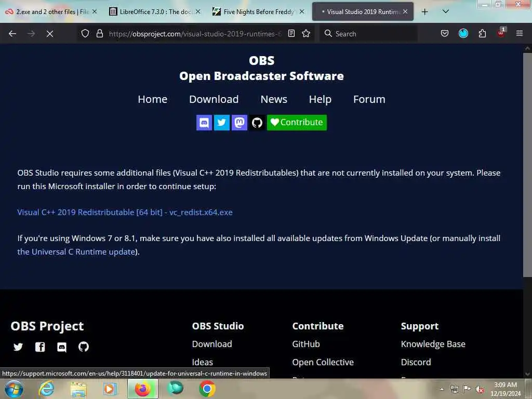Open the OBS Twitter icon in header
This screenshot has height=399, width=532.
coord(221,123)
